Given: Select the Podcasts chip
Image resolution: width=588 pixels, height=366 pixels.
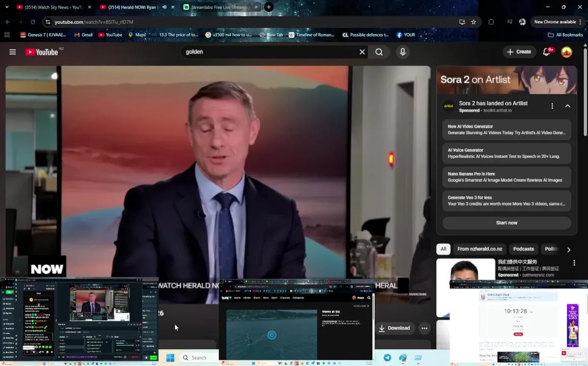Looking at the screenshot, I should (x=523, y=249).
